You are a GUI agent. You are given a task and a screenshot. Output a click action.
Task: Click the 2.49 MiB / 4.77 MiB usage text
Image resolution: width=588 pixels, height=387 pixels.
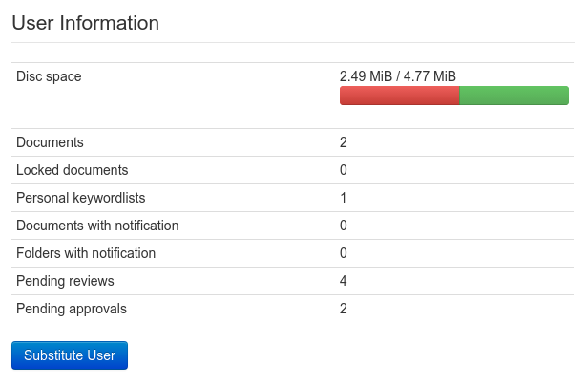pos(397,76)
